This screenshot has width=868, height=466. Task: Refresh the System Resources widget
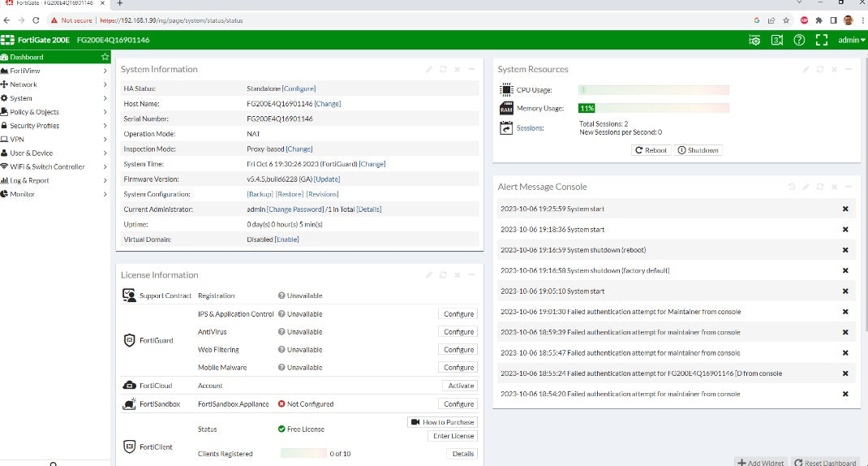click(820, 70)
